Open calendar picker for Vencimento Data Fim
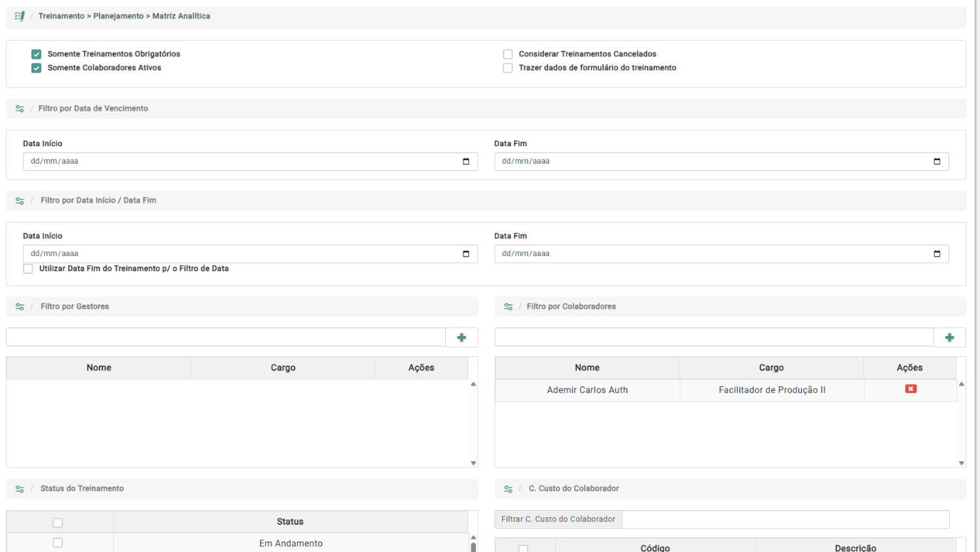Viewport: 980px width, 552px height. [x=937, y=162]
